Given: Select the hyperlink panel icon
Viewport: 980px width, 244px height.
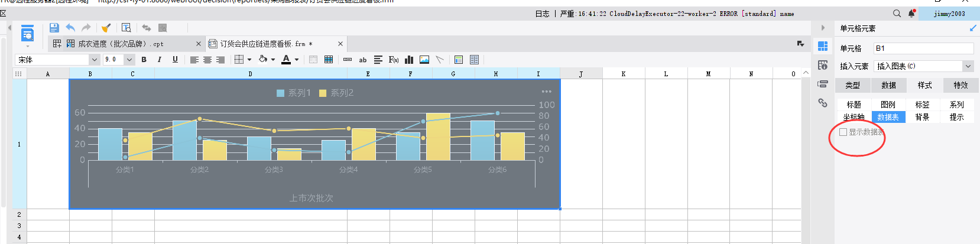Looking at the screenshot, I should point(823,103).
